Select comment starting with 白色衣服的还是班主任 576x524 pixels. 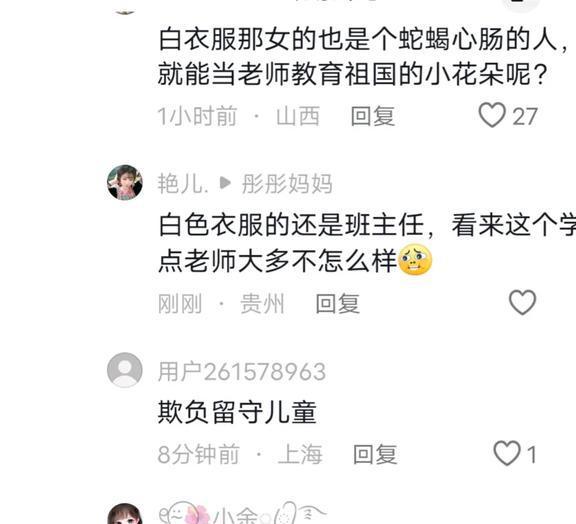coord(367,243)
